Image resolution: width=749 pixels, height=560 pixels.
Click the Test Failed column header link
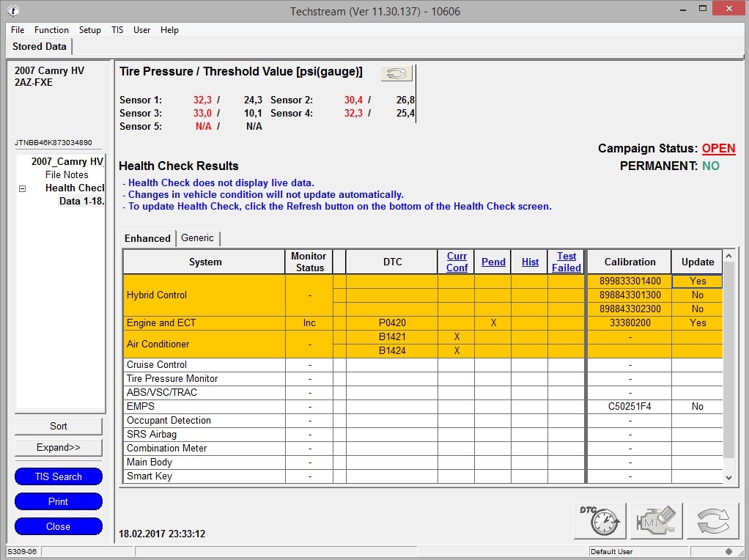[x=566, y=262]
